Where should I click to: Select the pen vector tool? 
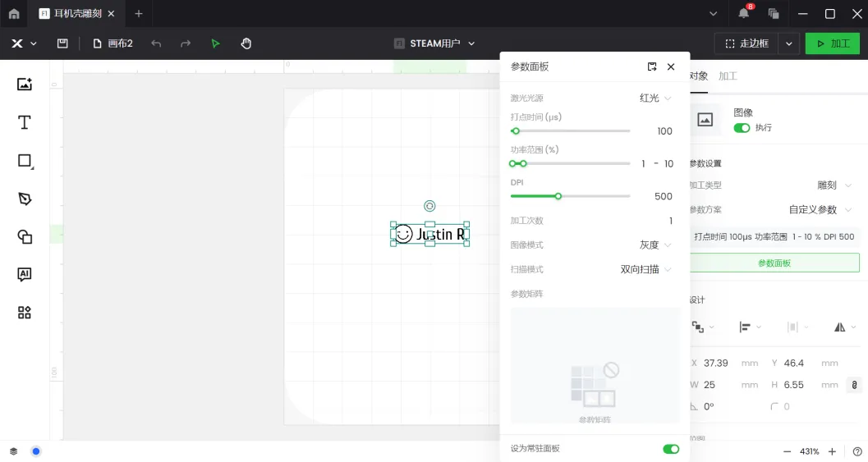pos(25,199)
